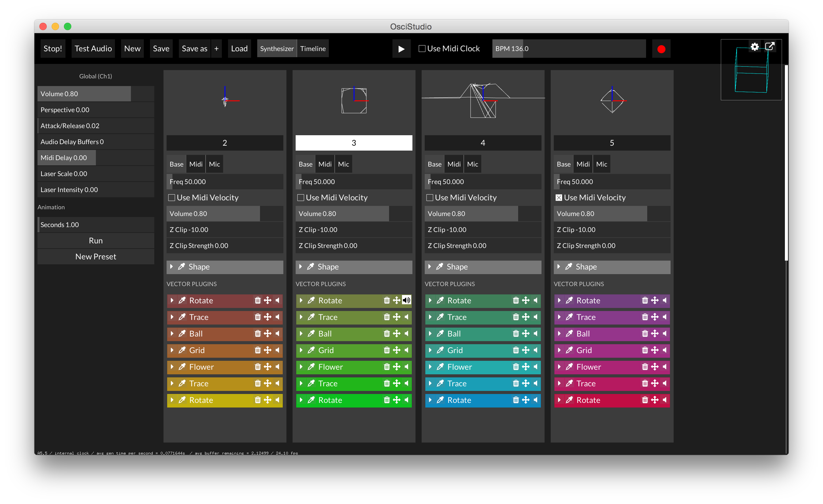Expand the bottom Rotate plugin in column 5
The image size is (823, 504).
pos(559,400)
